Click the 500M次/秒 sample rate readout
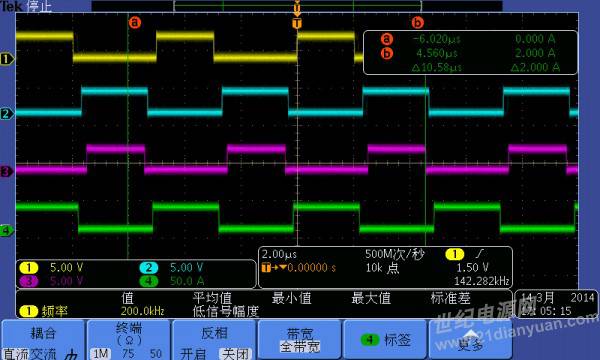The height and width of the screenshot is (360, 600). tap(395, 254)
